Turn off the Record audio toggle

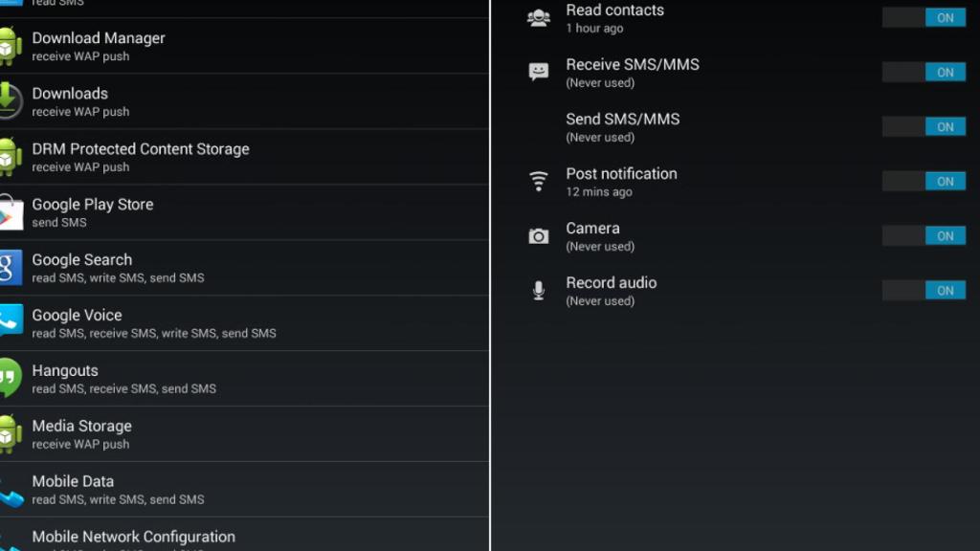(924, 290)
